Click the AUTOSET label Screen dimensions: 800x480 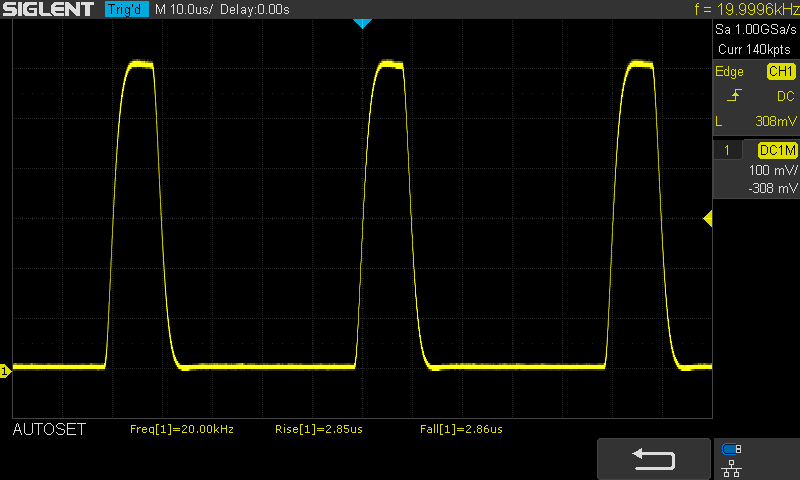point(49,430)
